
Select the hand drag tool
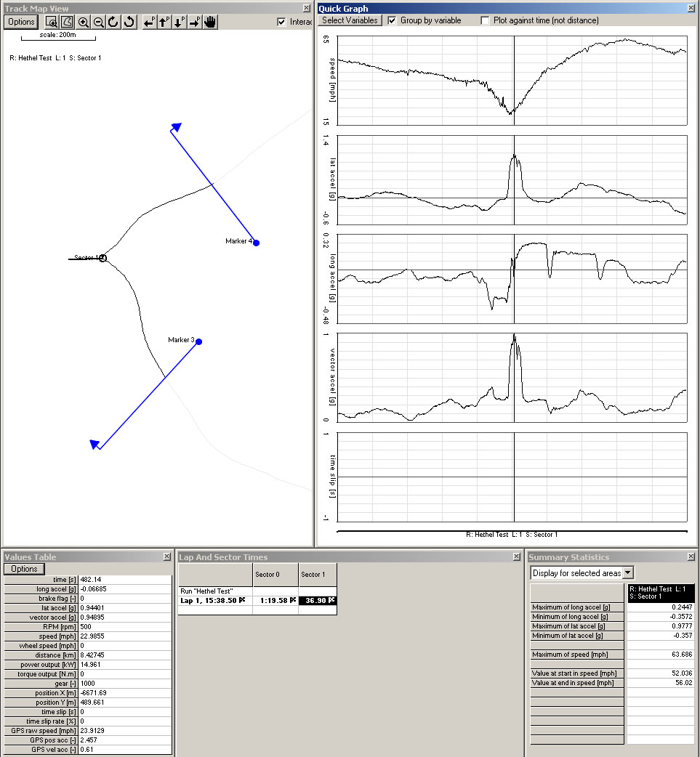[210, 22]
